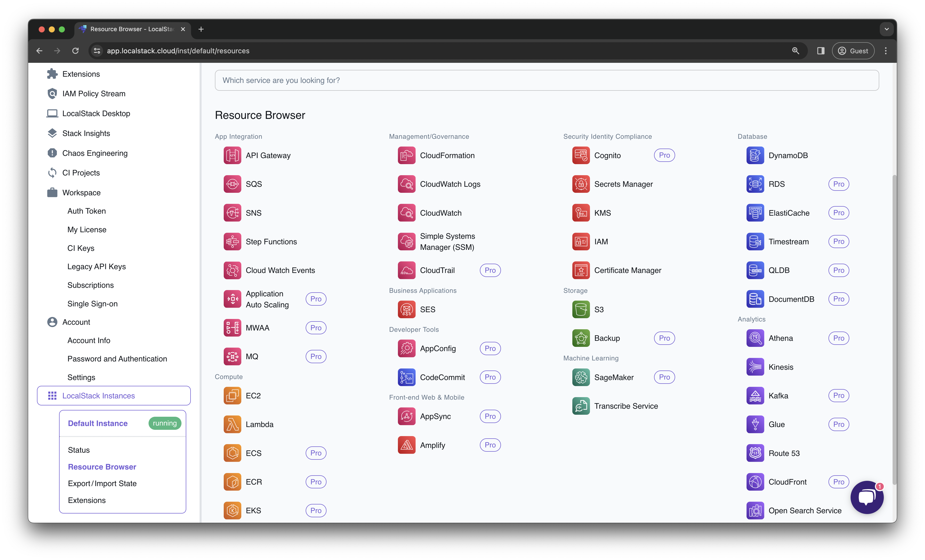
Task: Select Export/Import State under Default Instance
Action: pos(102,483)
